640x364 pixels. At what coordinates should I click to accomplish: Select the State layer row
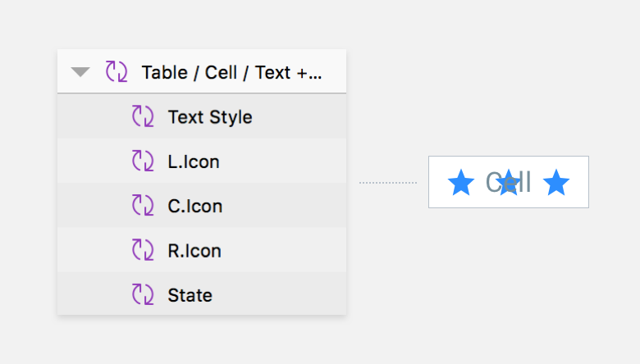click(202, 293)
